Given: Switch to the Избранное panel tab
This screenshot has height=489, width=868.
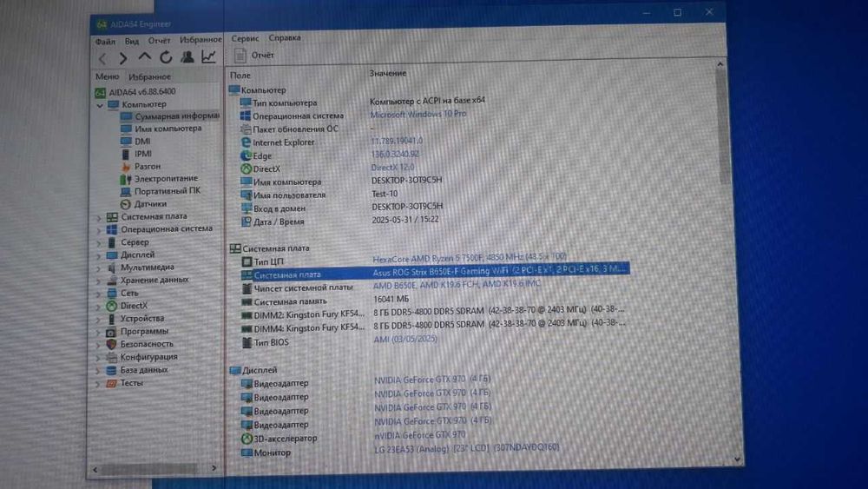Looking at the screenshot, I should 149,76.
